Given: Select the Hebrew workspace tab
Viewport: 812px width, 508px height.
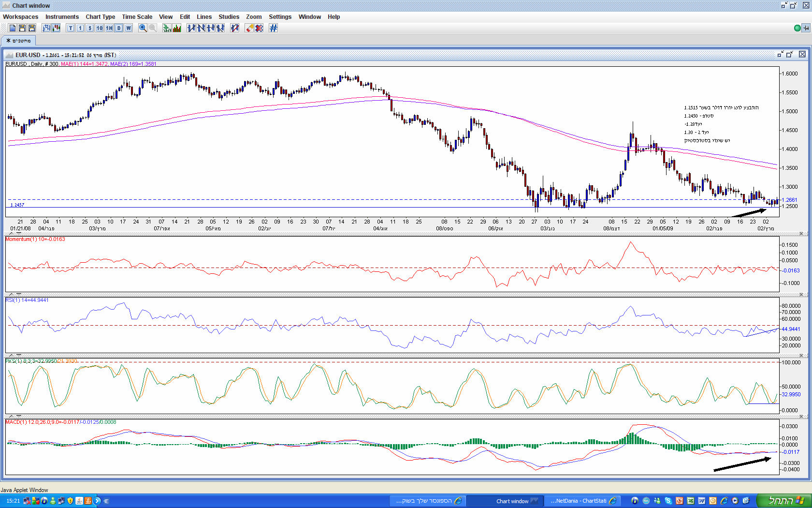Looking at the screenshot, I should (x=18, y=41).
